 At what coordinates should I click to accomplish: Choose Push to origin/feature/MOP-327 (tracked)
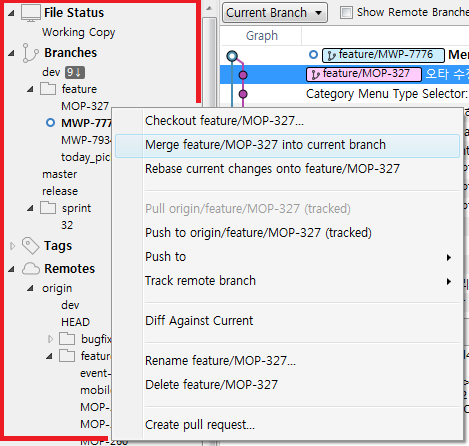pyautogui.click(x=287, y=233)
